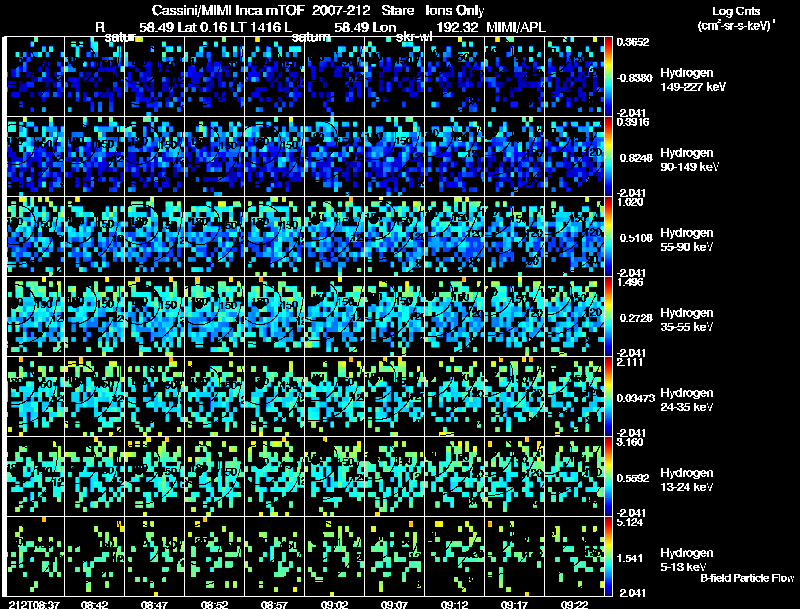Click the plot title 'Cassini/MIMI Inca mTOF'
Viewport: 800px width, 609px height.
pos(228,10)
